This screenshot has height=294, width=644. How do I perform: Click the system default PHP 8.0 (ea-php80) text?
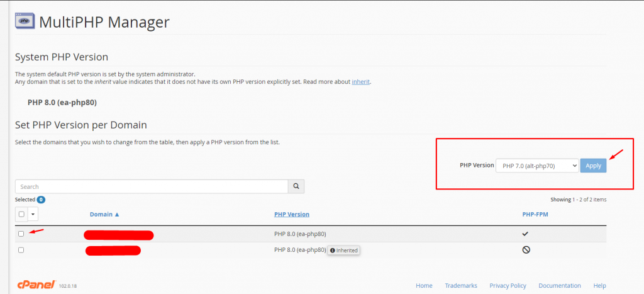(x=62, y=103)
